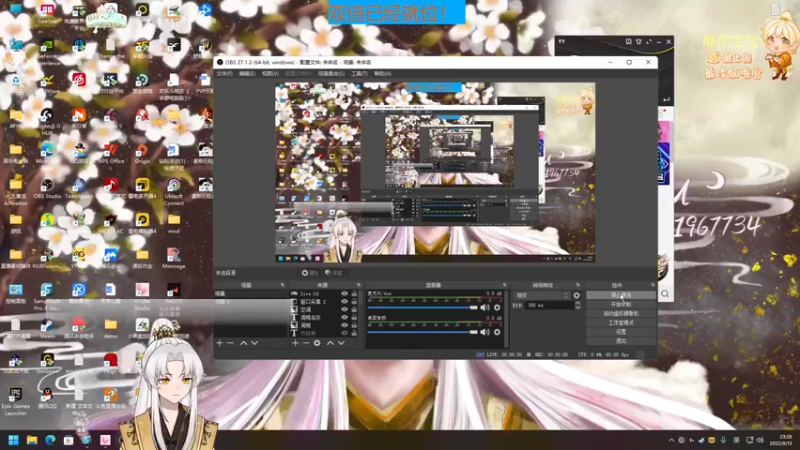Open transition properties gear icon
800x450 pixels.
click(x=577, y=295)
